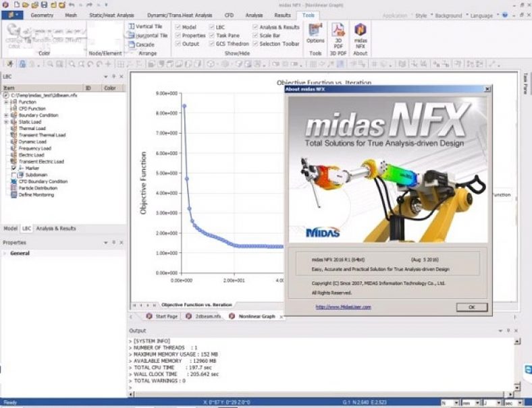Screen dimensions: 532x408
Task: Expand the Static Load tree node
Action: coord(6,121)
